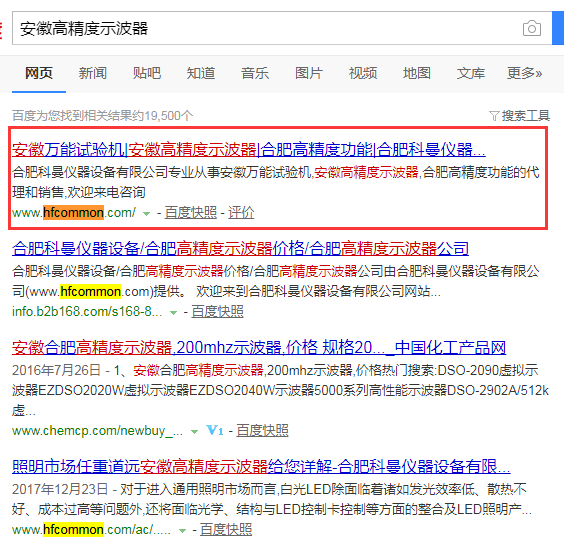The width and height of the screenshot is (564, 547).
Task: Click 百度快照 link under chemcp.com result
Action: click(262, 430)
